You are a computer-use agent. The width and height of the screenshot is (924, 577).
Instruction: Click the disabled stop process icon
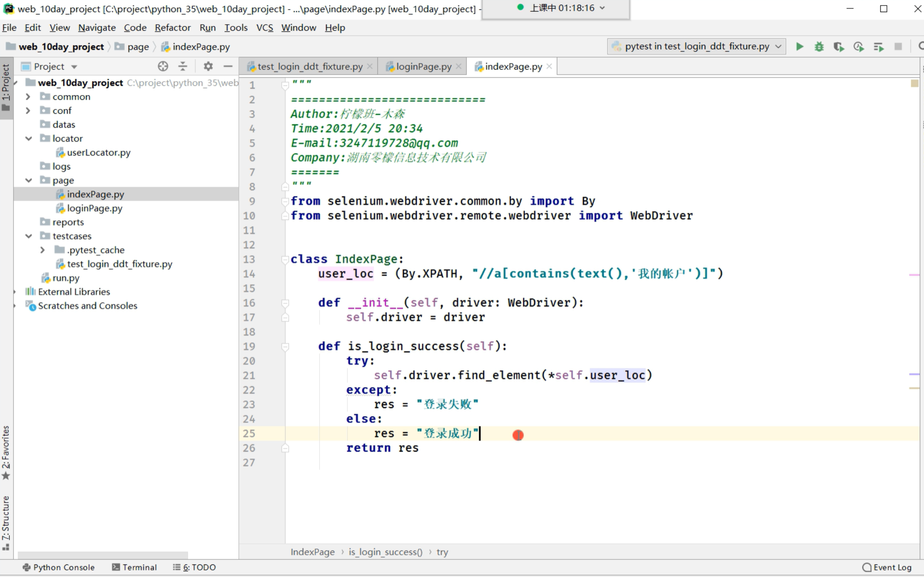coord(898,46)
